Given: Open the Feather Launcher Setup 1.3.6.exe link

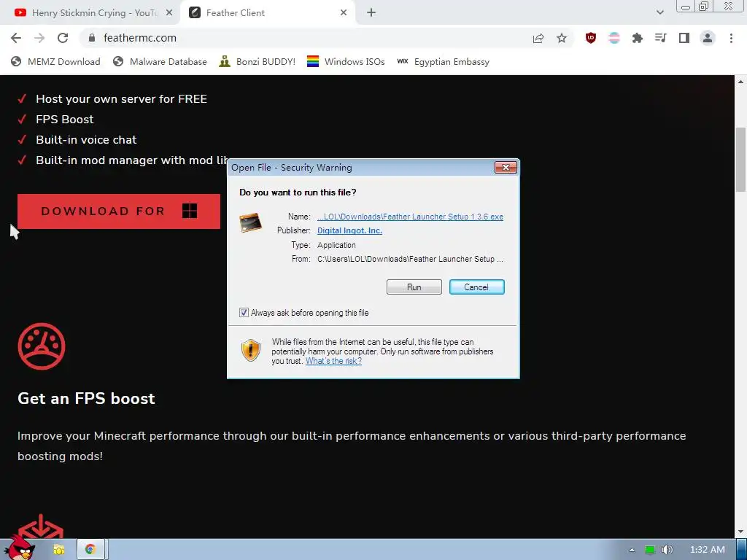Looking at the screenshot, I should (410, 217).
